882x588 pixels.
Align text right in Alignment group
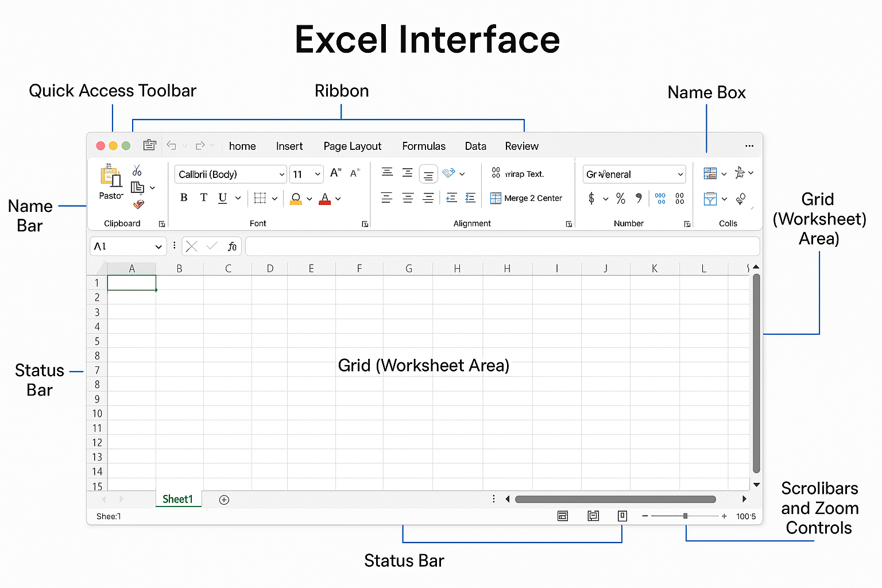428,198
